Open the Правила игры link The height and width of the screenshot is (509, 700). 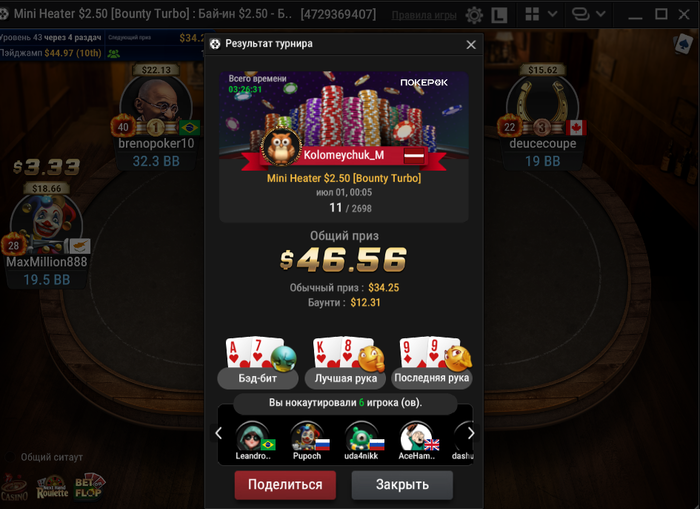(424, 15)
